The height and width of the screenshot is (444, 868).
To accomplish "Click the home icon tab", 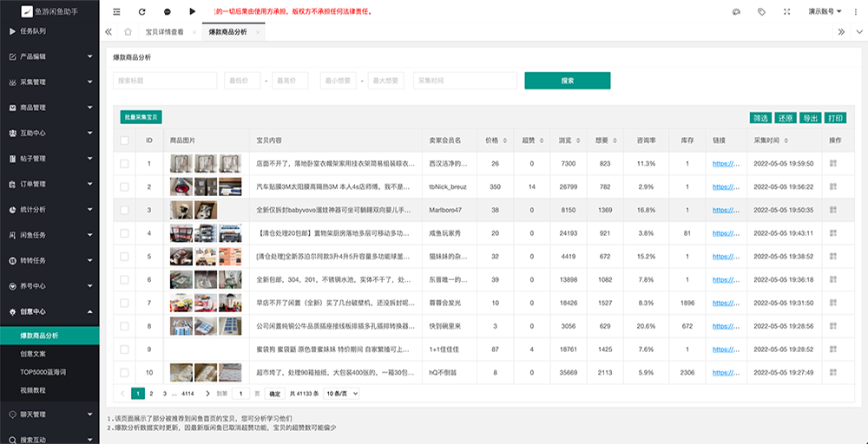I will pyautogui.click(x=128, y=32).
